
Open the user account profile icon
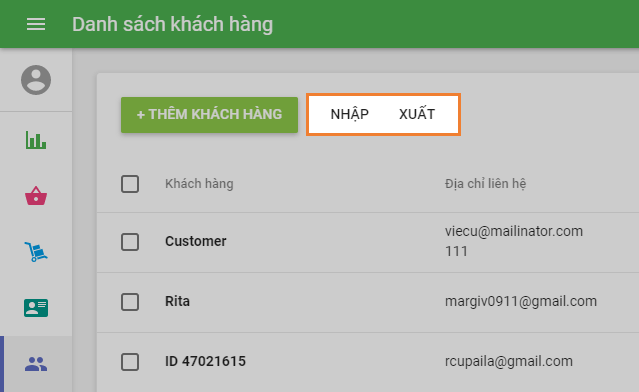36,80
